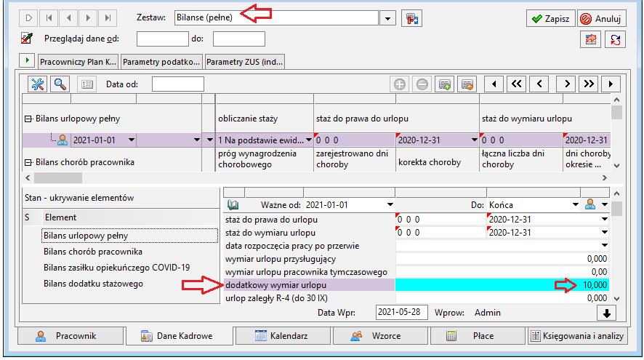The height and width of the screenshot is (360, 644).
Task: Click the single left chevron arrow
Action: tap(539, 84)
